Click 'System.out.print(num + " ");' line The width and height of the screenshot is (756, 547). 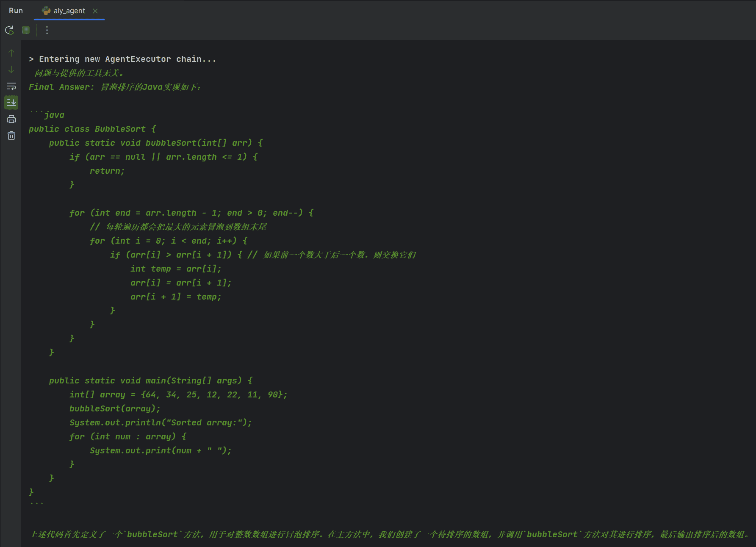point(161,450)
